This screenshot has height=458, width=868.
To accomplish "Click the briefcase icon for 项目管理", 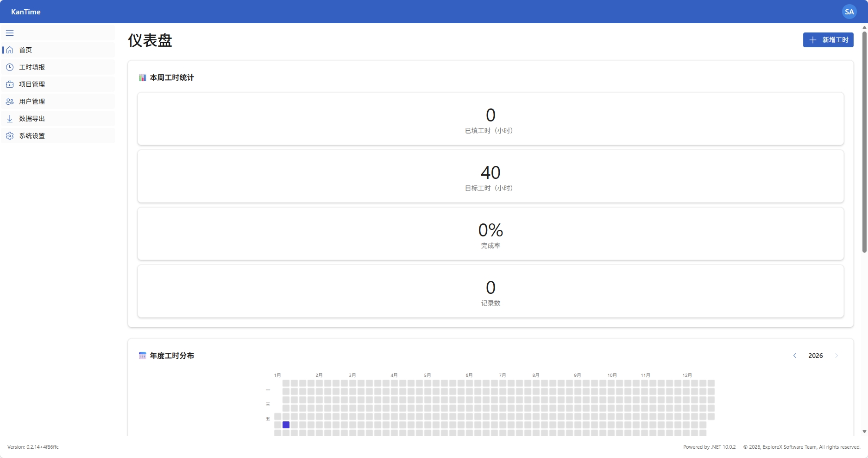I will 10,84.
